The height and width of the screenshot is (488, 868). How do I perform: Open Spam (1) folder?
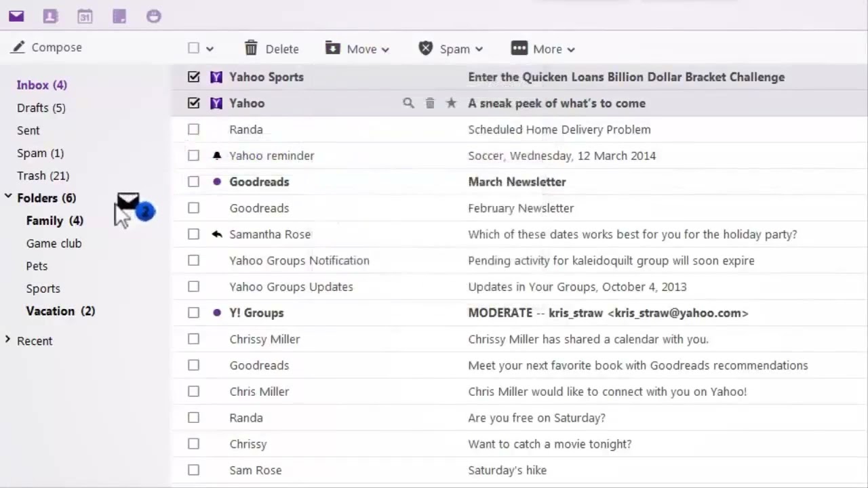coord(41,153)
